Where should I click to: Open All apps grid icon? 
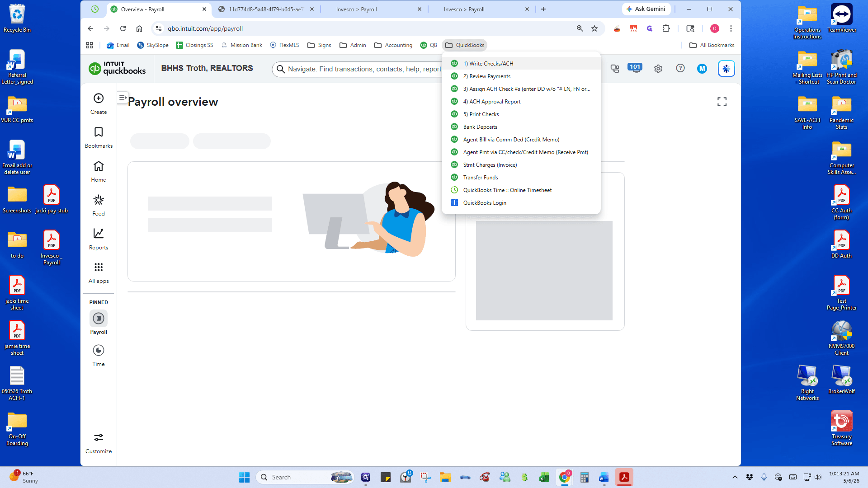[x=99, y=272]
